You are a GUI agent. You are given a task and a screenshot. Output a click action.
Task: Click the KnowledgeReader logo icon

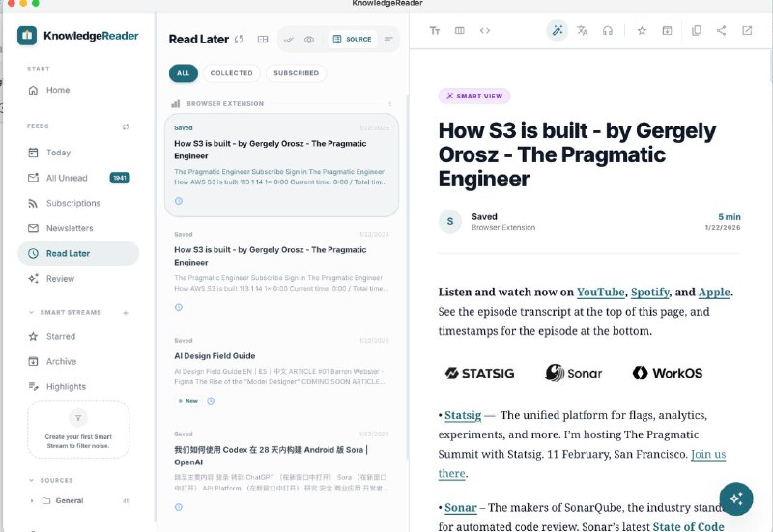(27, 36)
